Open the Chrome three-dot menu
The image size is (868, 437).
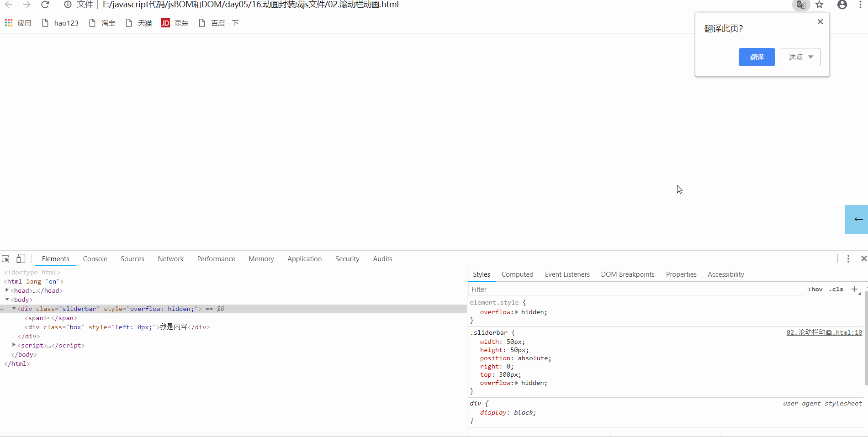click(x=860, y=5)
